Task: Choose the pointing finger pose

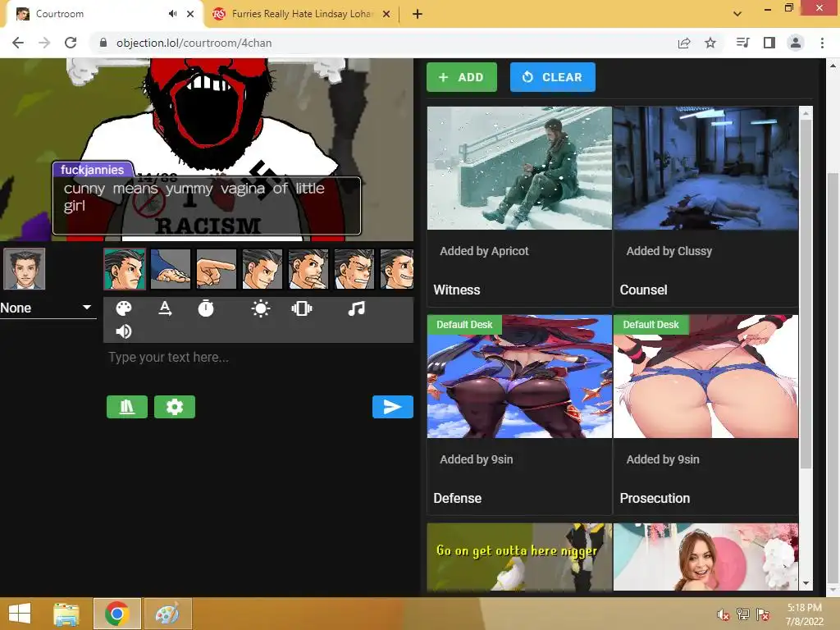Action: (x=217, y=269)
